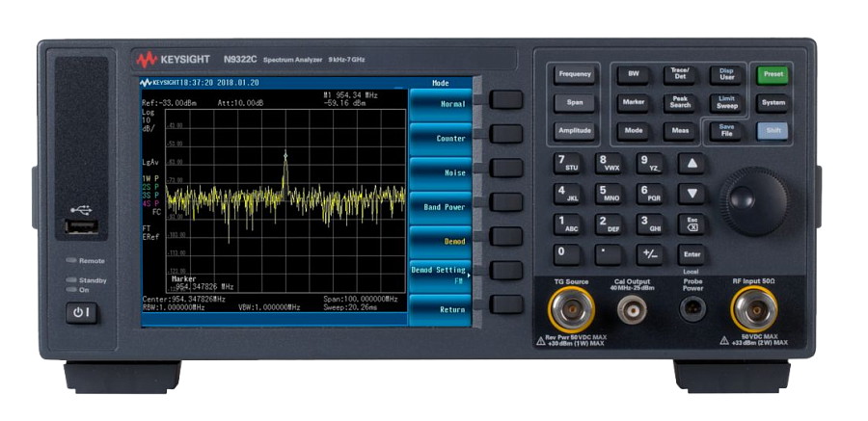Select Counter in the on-screen menu
The width and height of the screenshot is (868, 421).
[x=440, y=139]
